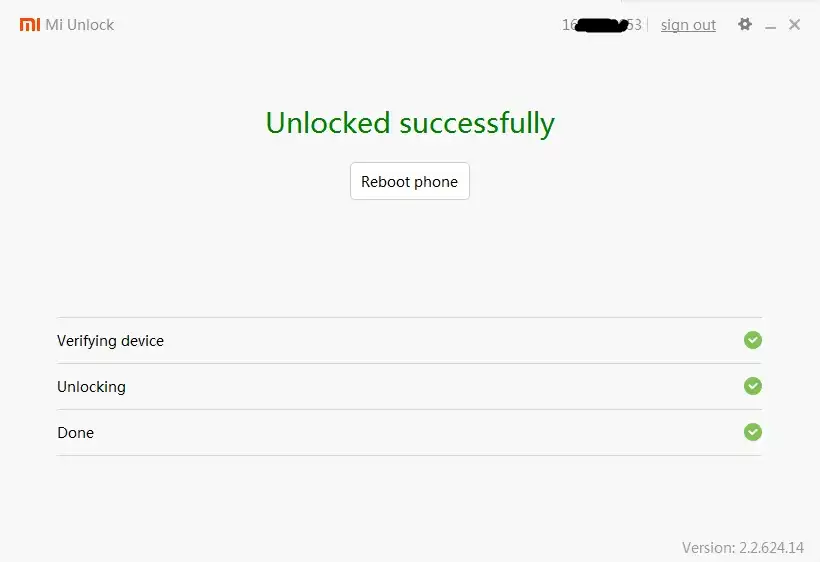
Task: Click the divider line above Verifying device
Action: pos(410,318)
